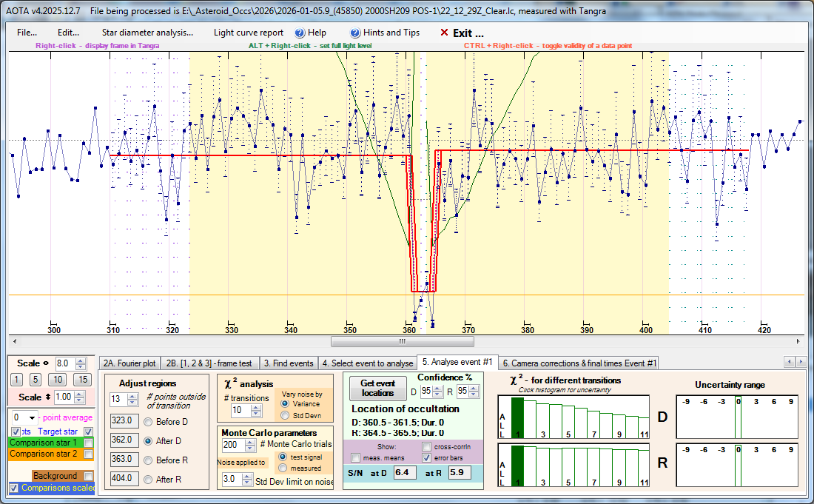Screen dimensions: 814x504
Task: Click the red X Exit icon
Action: 444,33
